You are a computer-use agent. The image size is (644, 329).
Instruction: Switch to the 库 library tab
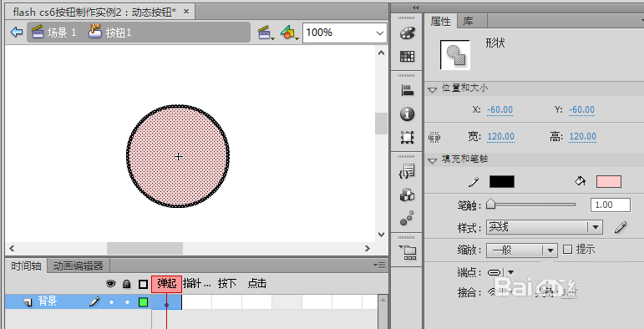[x=468, y=22]
